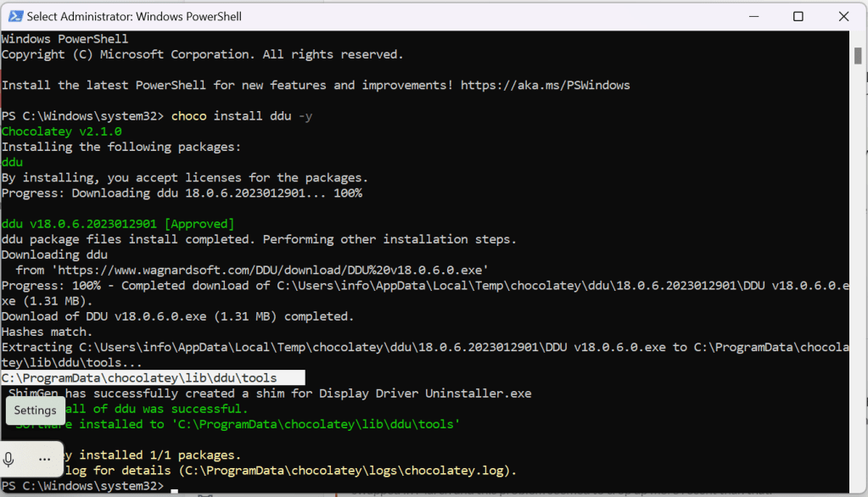This screenshot has width=868, height=497.
Task: Click the wagnardsoft.com download URL
Action: 270,270
